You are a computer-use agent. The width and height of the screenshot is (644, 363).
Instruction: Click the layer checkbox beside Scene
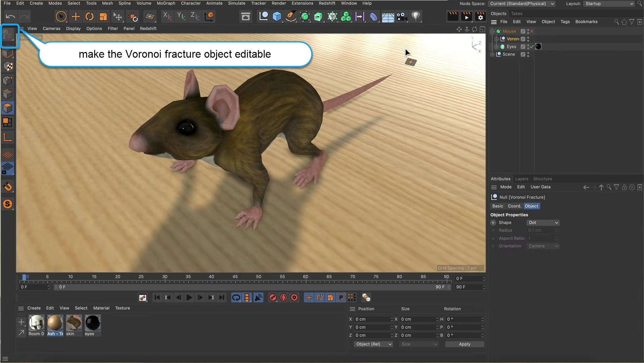(x=523, y=54)
